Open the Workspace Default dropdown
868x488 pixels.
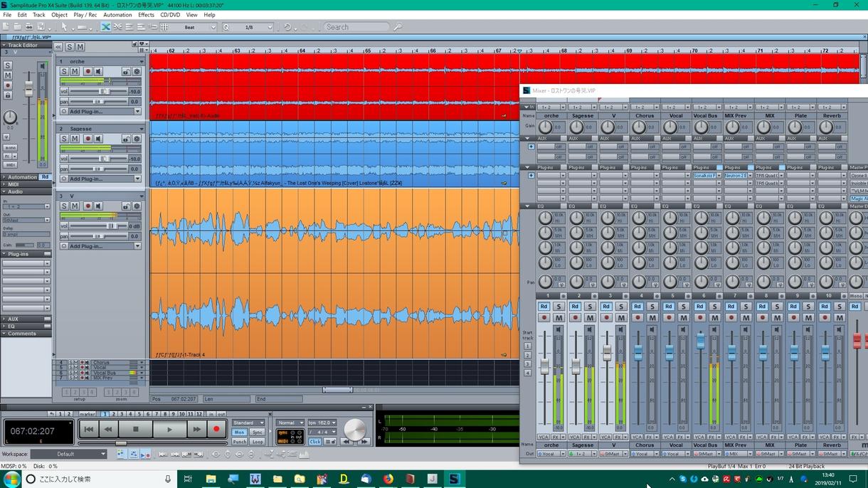click(x=69, y=454)
